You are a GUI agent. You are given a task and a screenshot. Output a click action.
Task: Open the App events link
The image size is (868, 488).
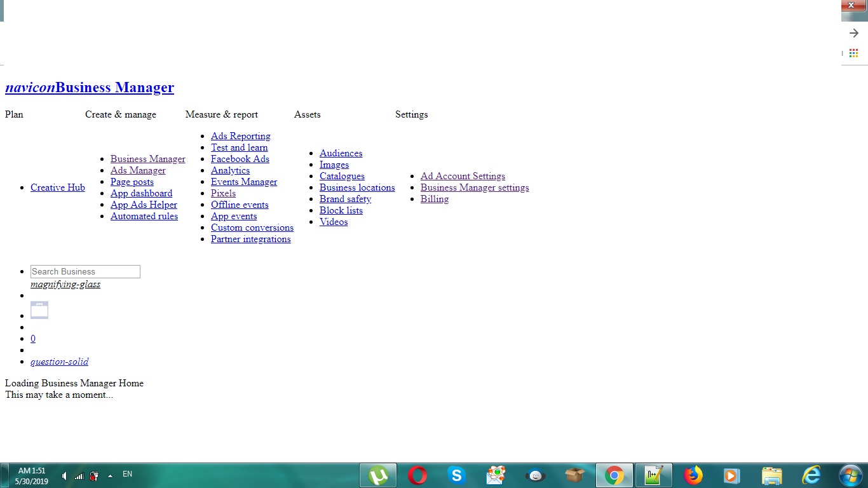[x=234, y=216]
